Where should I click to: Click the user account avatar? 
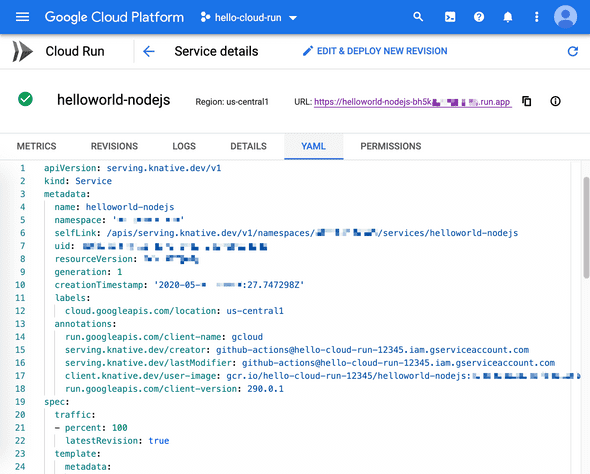(x=565, y=17)
